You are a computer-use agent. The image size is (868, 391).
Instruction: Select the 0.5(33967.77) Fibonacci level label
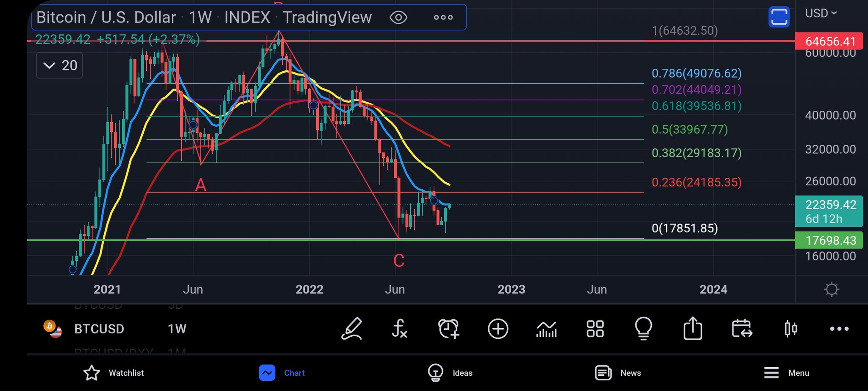click(690, 129)
